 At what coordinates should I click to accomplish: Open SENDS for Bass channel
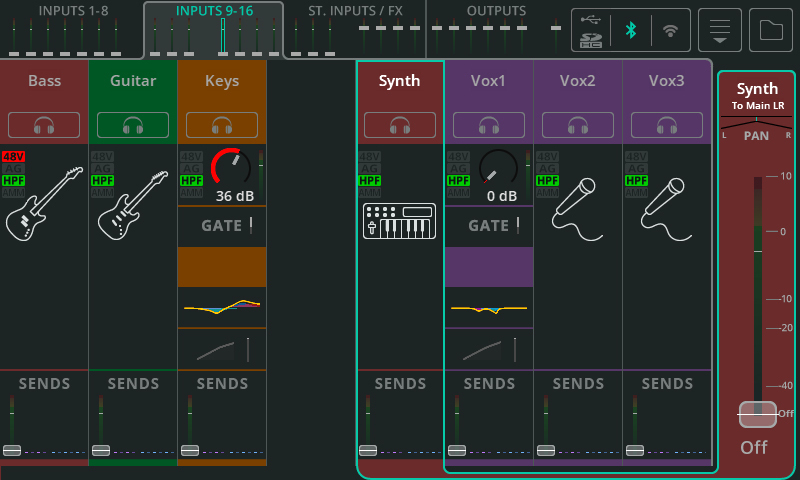click(44, 384)
